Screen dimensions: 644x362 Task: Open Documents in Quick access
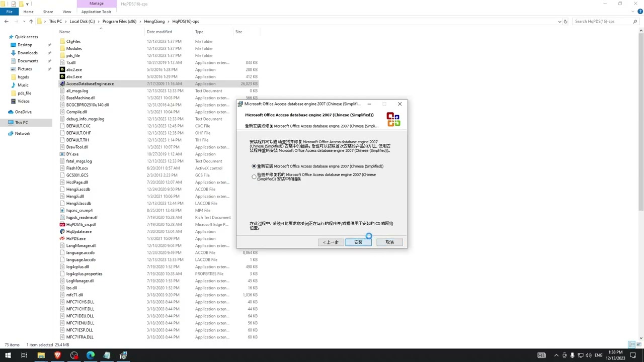coord(28,61)
